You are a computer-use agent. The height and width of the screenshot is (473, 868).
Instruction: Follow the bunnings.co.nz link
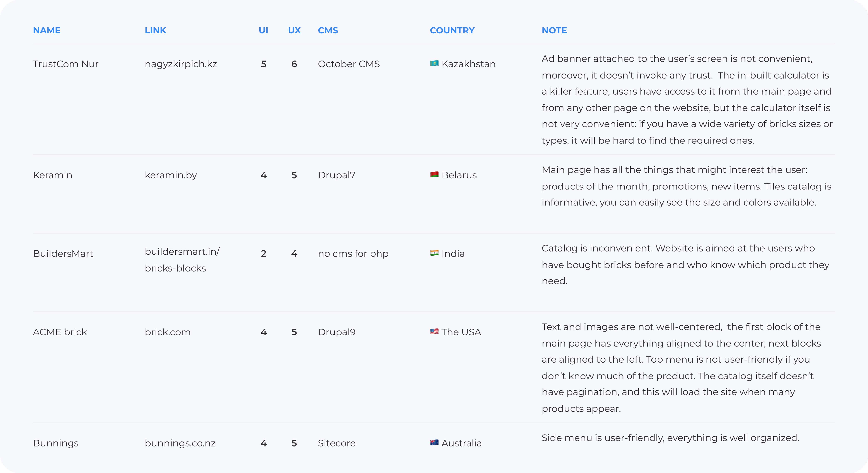(180, 443)
